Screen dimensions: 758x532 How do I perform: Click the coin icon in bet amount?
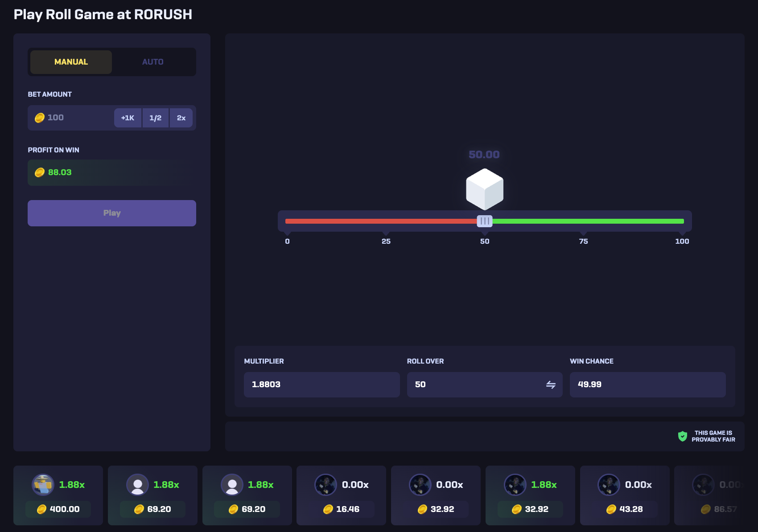(40, 118)
